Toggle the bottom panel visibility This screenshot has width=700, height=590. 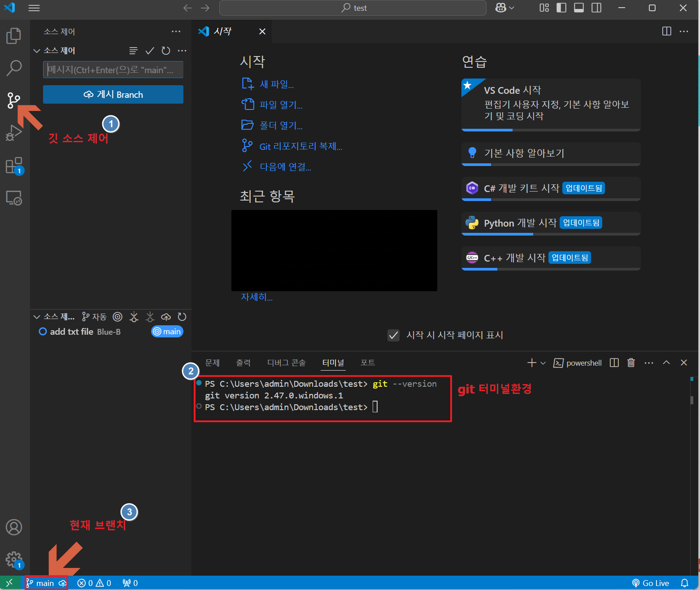[x=579, y=8]
